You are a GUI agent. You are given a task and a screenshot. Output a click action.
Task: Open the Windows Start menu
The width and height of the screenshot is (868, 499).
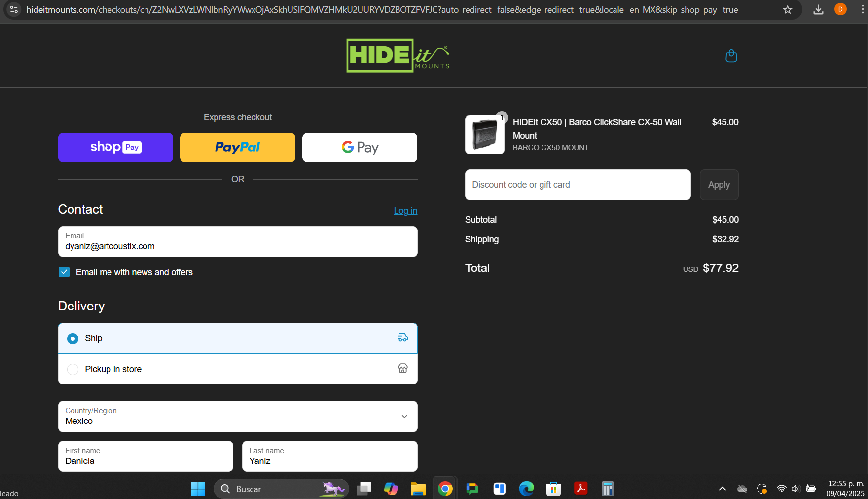tap(198, 489)
